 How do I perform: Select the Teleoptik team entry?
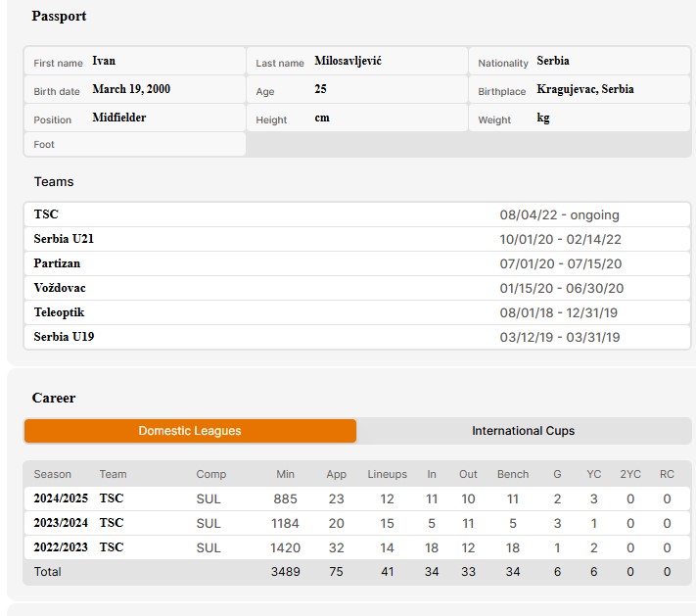357,312
